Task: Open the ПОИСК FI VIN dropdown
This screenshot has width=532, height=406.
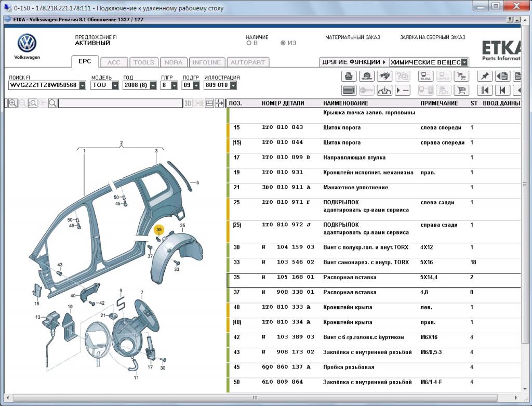Action: (83, 85)
